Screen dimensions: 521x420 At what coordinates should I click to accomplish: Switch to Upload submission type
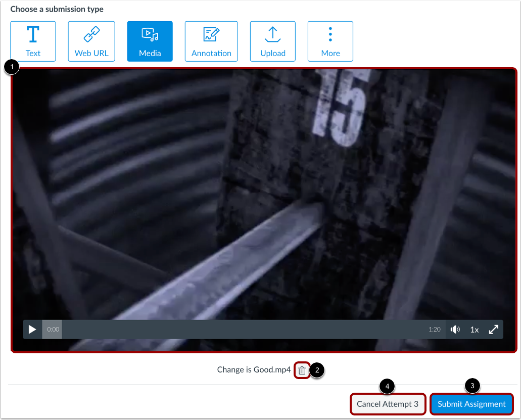coord(273,41)
